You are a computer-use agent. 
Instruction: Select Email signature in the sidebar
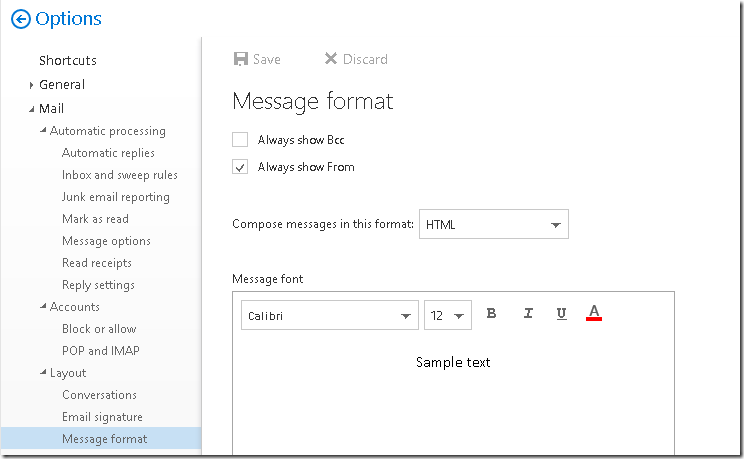tap(102, 417)
